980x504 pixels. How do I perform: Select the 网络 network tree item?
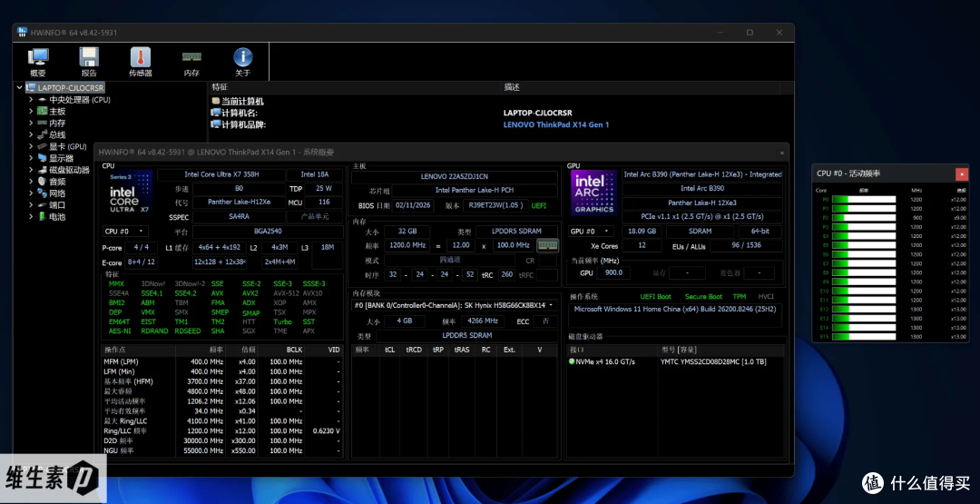57,193
